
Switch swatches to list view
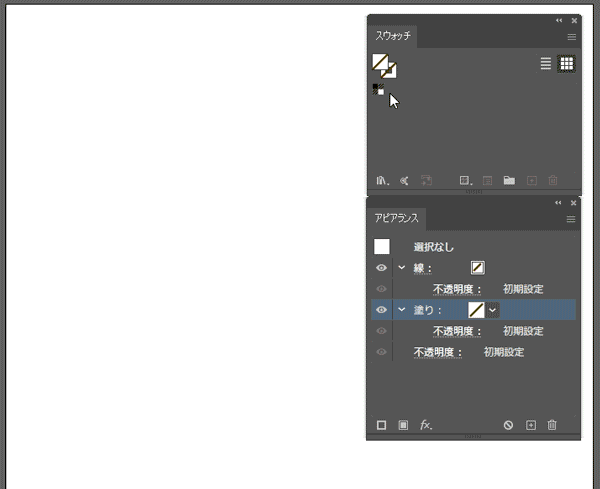(546, 63)
